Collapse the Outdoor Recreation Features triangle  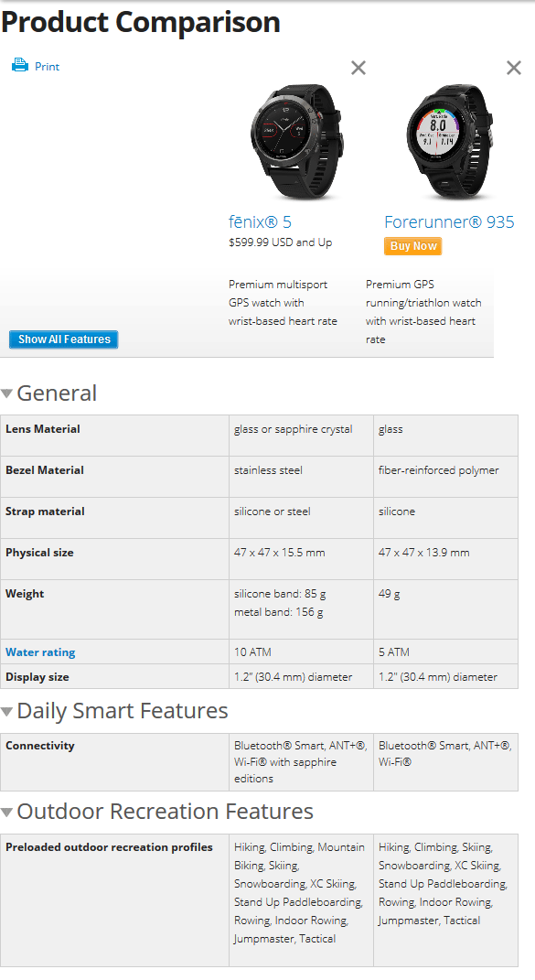point(7,812)
